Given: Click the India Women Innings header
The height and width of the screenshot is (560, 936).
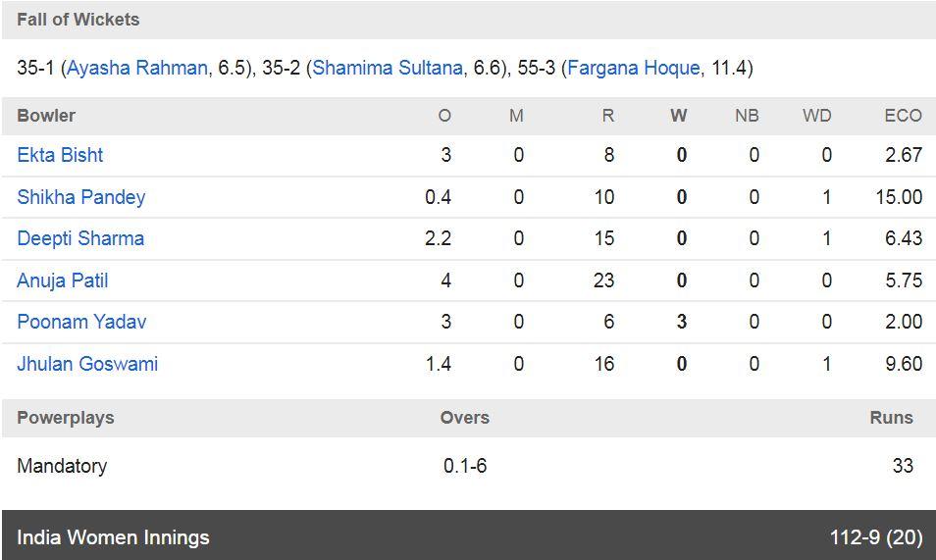Looking at the screenshot, I should pyautogui.click(x=114, y=537).
